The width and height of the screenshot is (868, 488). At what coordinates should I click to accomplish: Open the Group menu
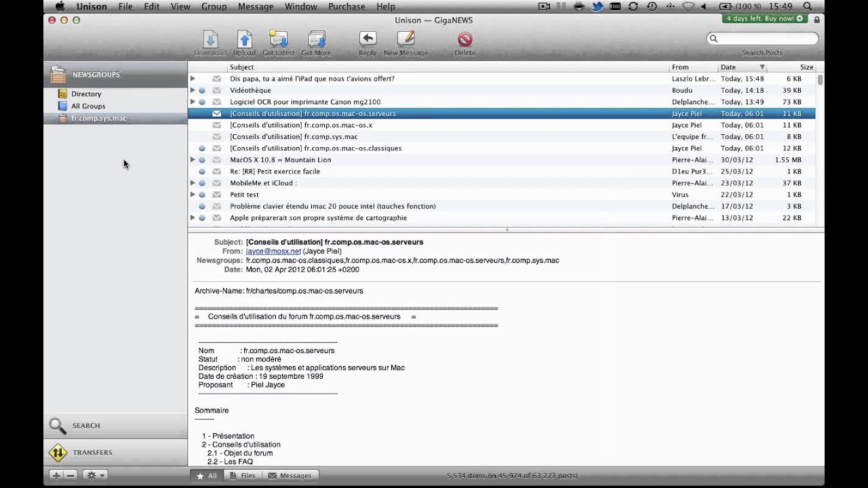coord(214,6)
